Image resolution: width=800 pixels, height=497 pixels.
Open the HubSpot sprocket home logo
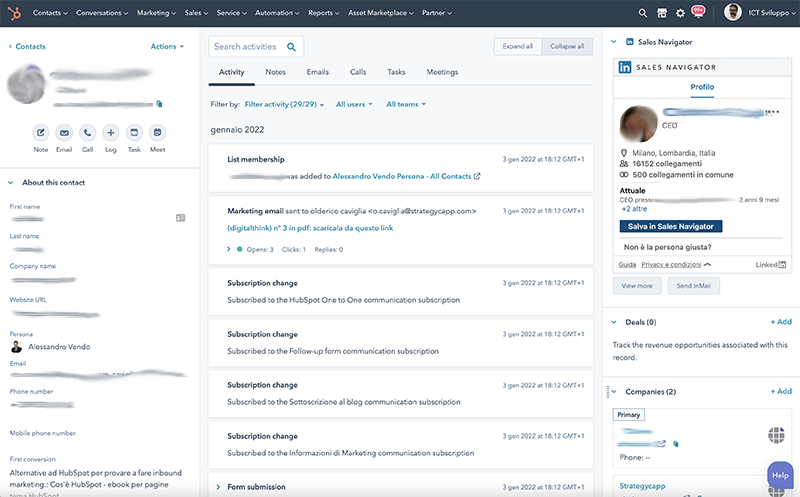click(14, 13)
